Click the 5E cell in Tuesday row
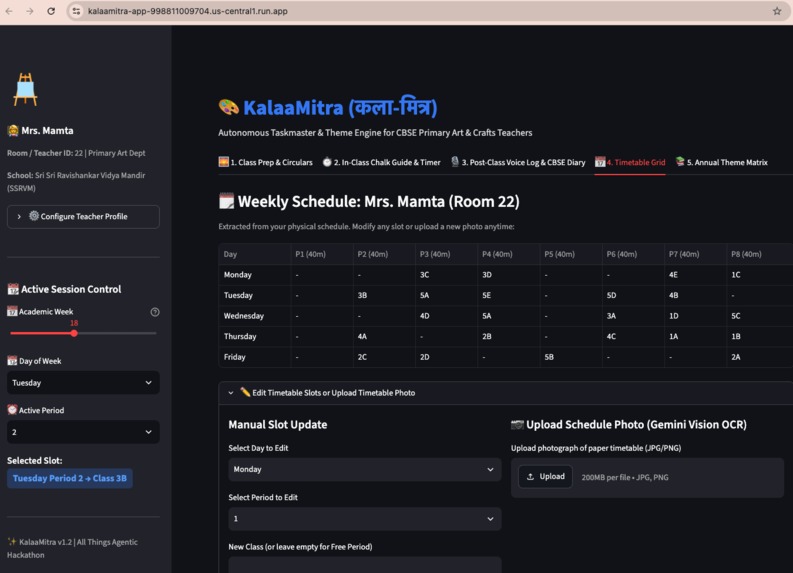The image size is (793, 573). click(508, 295)
